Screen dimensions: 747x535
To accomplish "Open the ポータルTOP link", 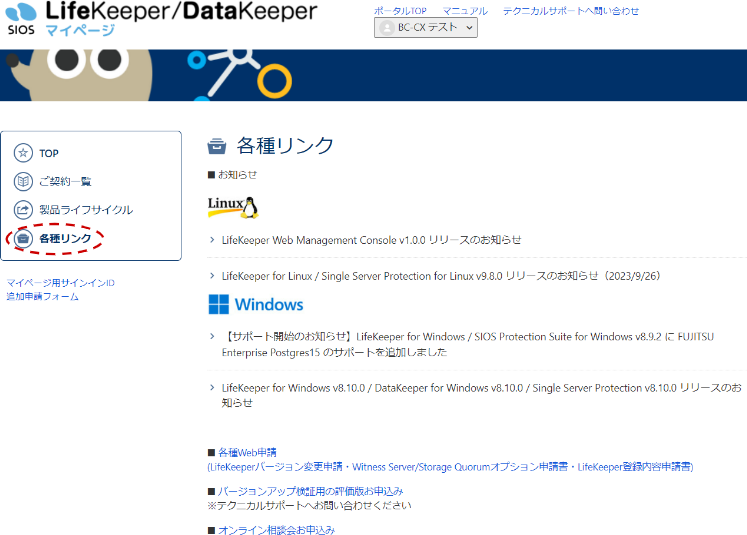I will (400, 11).
